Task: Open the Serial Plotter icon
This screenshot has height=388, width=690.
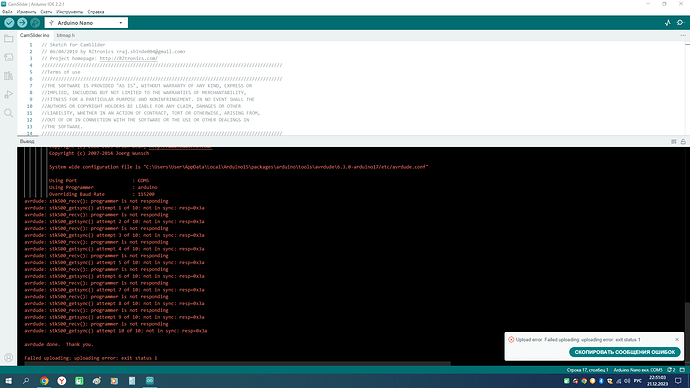Action: (x=668, y=23)
